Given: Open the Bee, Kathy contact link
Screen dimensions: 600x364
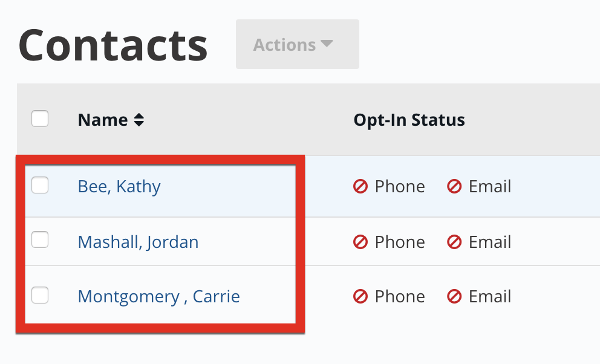Looking at the screenshot, I should (x=119, y=187).
